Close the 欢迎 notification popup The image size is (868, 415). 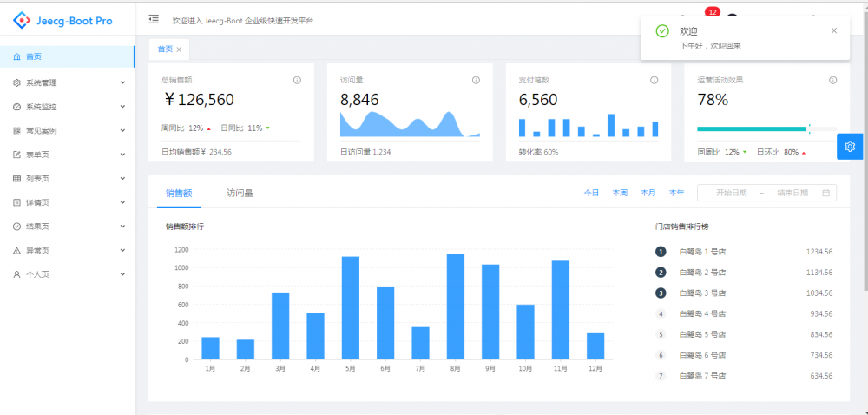pos(834,31)
